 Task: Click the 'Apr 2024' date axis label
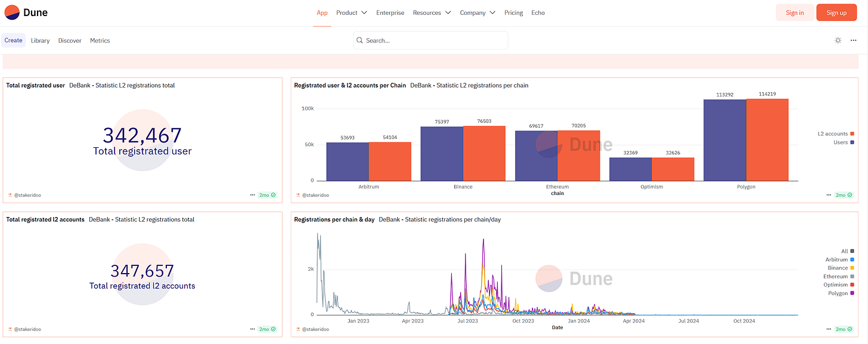tap(634, 321)
